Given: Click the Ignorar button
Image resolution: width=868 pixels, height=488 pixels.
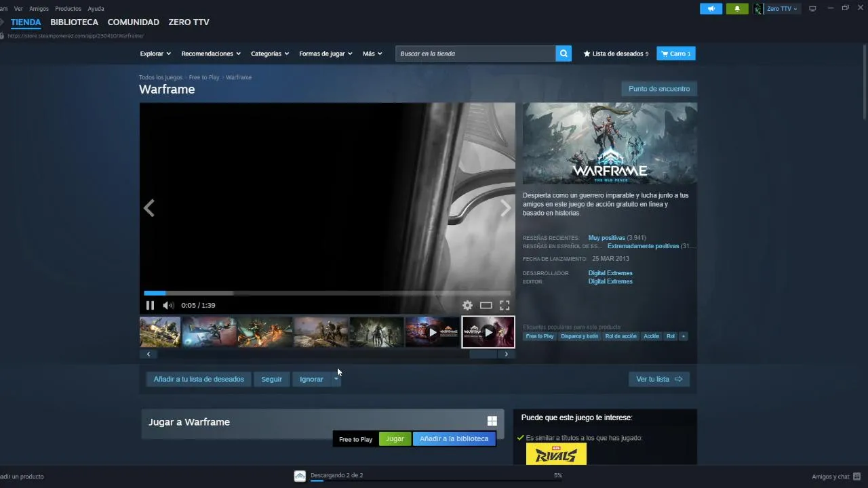Looking at the screenshot, I should [311, 379].
